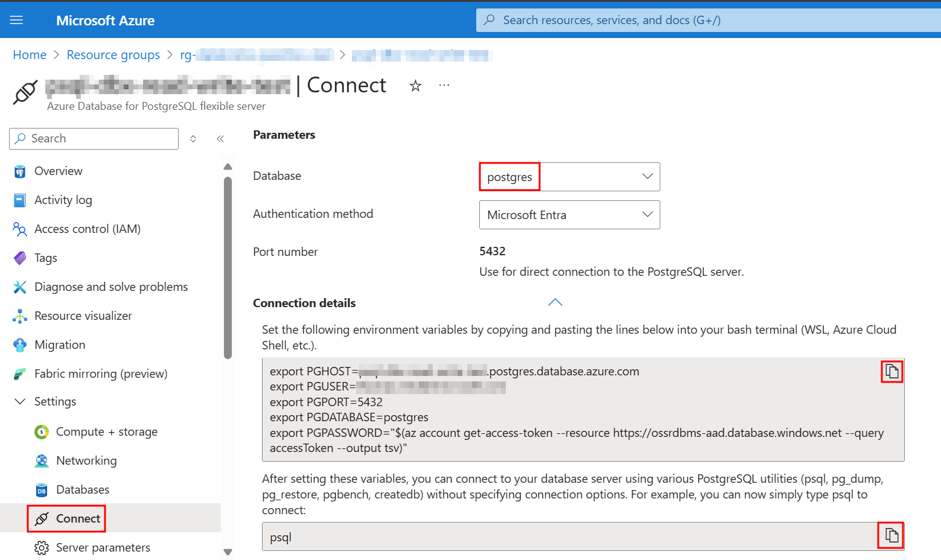Click the sidebar scroll down arrow

(228, 552)
